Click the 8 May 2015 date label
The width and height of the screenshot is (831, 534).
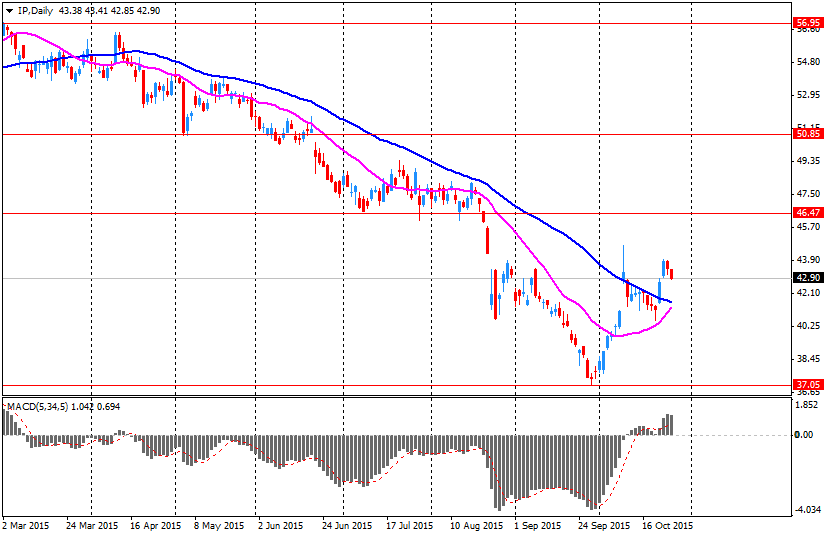click(x=218, y=526)
